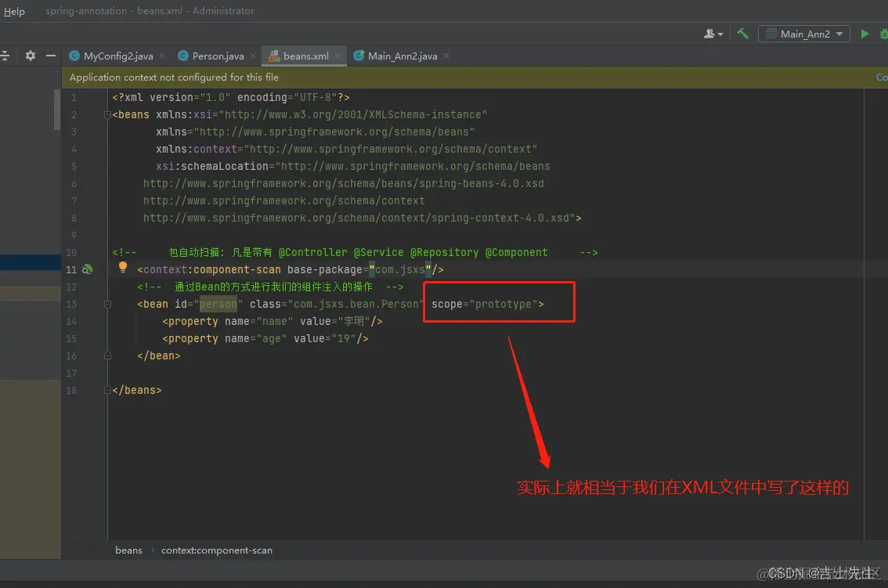Switch to the Person.java tab

tap(218, 56)
